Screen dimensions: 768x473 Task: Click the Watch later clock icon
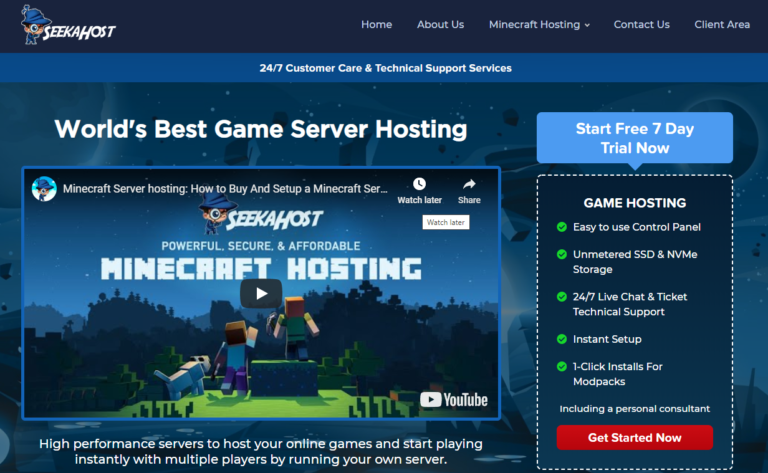coord(419,184)
